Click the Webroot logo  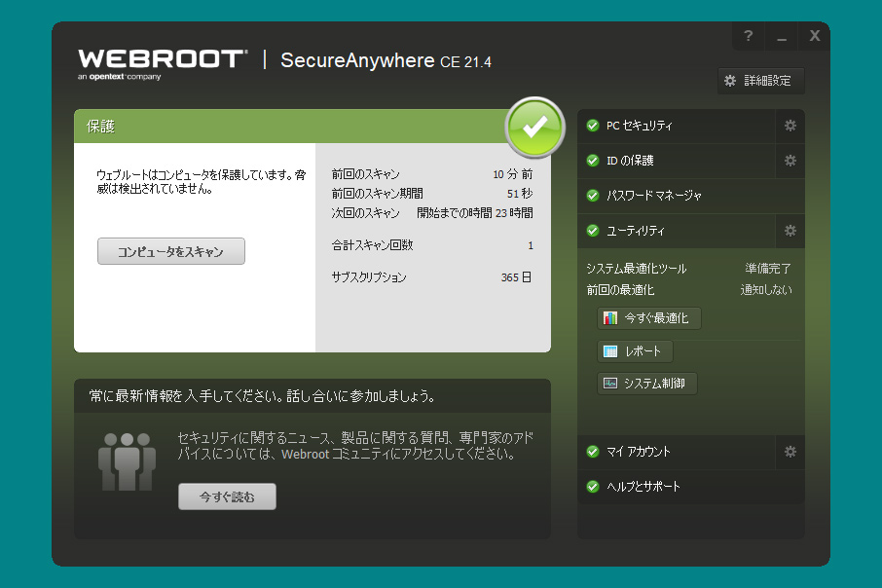(x=163, y=64)
